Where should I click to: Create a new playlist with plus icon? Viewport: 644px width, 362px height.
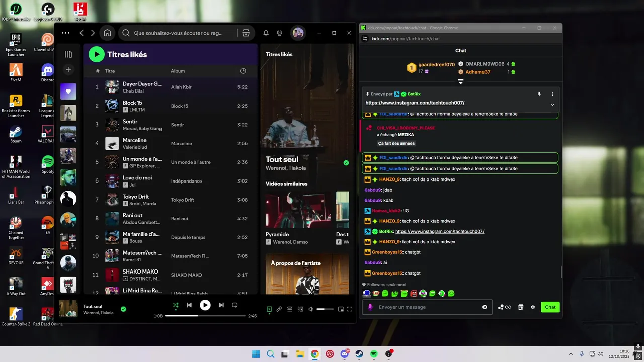coord(68,70)
